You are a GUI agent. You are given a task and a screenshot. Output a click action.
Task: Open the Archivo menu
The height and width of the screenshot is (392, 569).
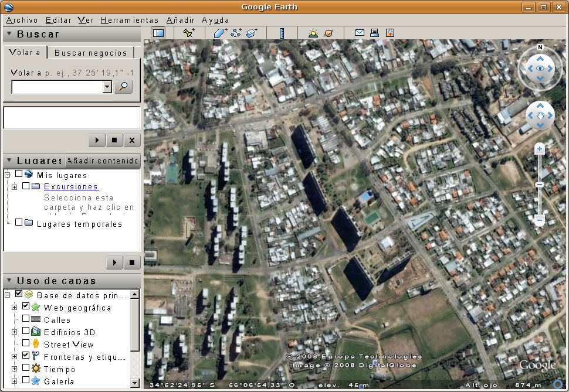pos(22,21)
